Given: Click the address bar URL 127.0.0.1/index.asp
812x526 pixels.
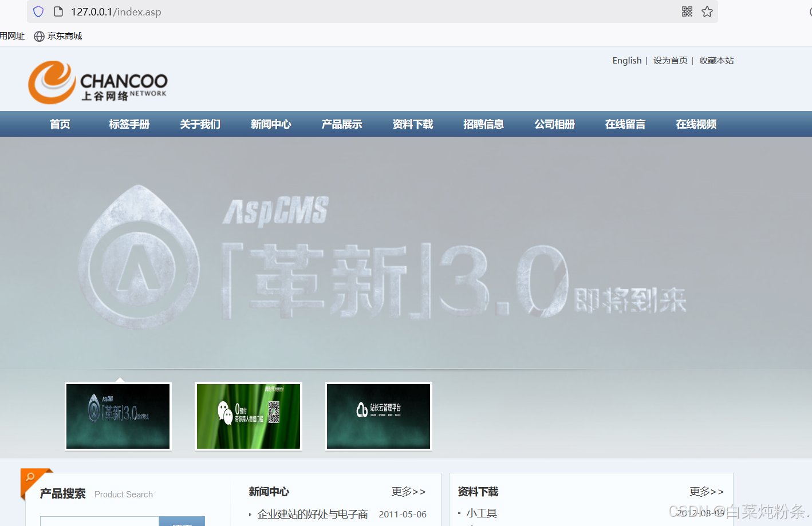Looking at the screenshot, I should click(116, 11).
